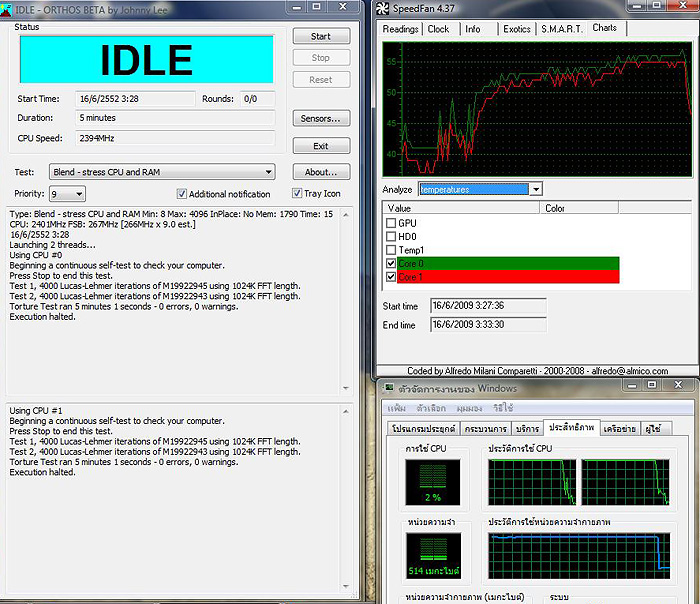Select the Charts tab in SpeedFan
This screenshot has height=604, width=700.
point(605,28)
